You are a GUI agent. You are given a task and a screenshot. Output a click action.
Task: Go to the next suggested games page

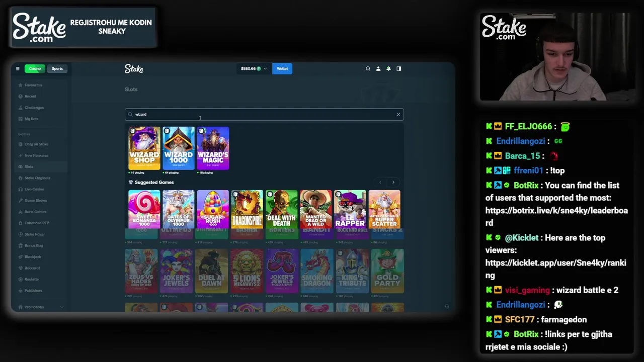(x=393, y=183)
